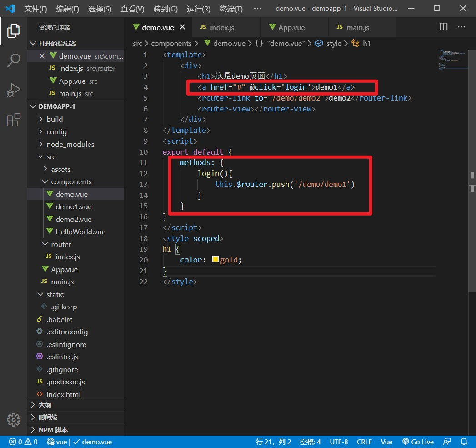
Task: Open .babelrc file
Action: point(76,319)
